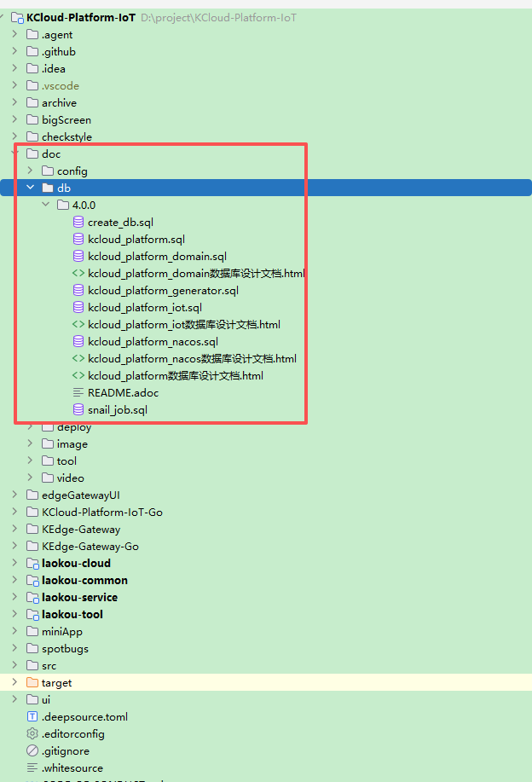Click the ignore icon beside .gitignore
This screenshot has width=532, height=782.
[x=32, y=751]
